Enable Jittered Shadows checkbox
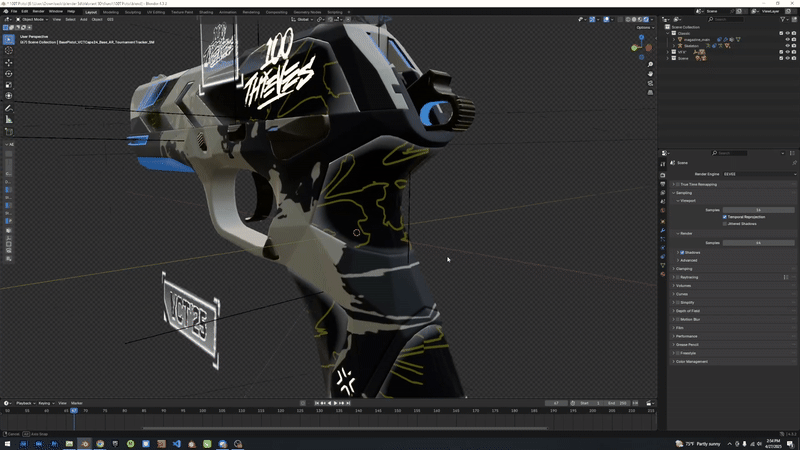This screenshot has width=800, height=450. (724, 223)
